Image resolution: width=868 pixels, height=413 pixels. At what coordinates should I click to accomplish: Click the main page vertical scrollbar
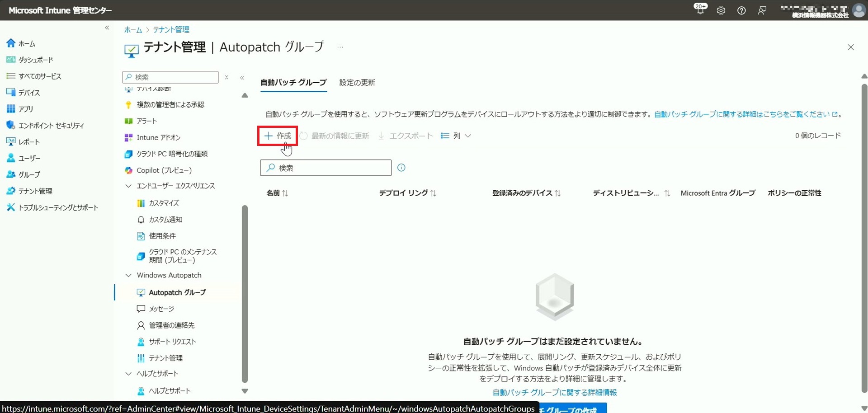tap(864, 238)
